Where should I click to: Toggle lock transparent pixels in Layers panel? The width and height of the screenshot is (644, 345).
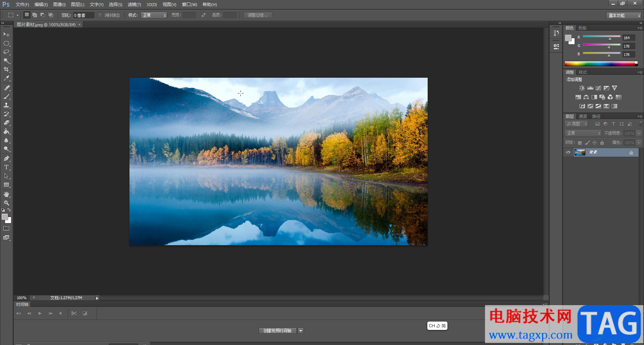pos(580,143)
